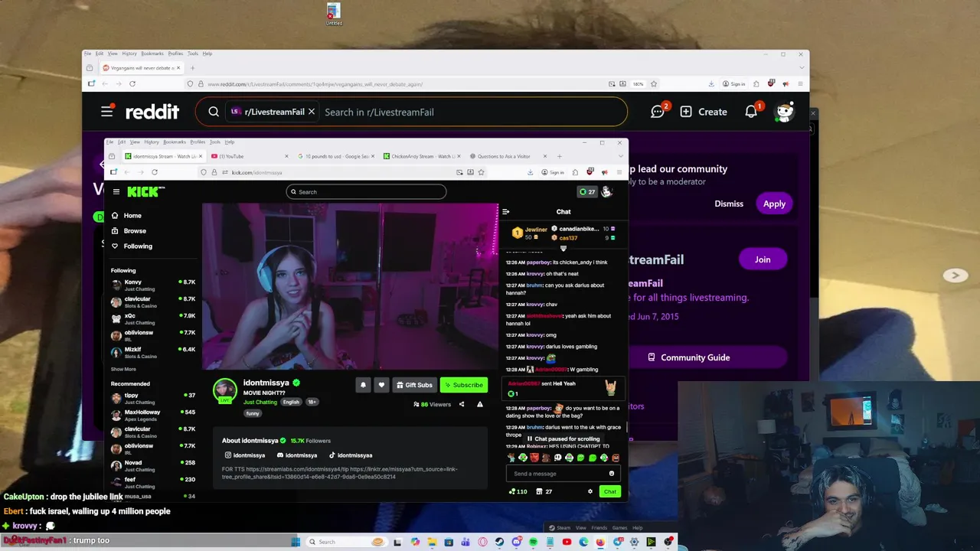Screen dimensions: 980x551
Task: Open Steam from the taskbar
Action: click(499, 542)
